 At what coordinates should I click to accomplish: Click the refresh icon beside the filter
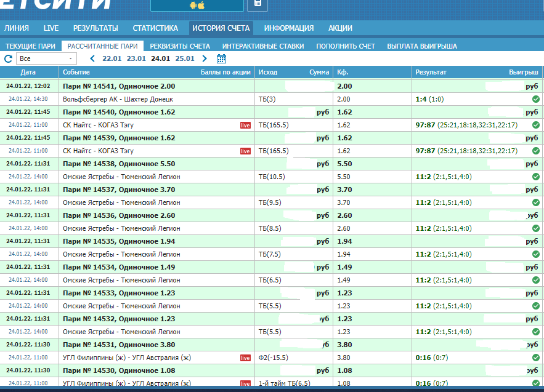pos(8,59)
